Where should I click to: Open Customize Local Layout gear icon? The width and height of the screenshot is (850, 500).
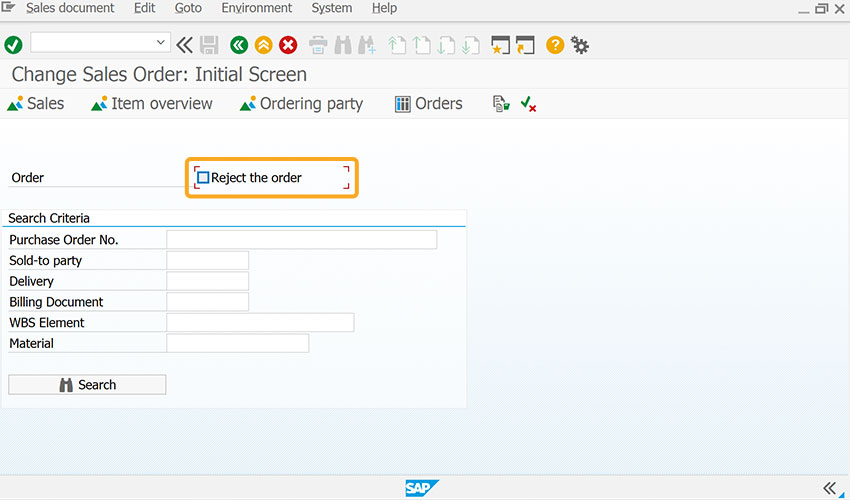[580, 45]
